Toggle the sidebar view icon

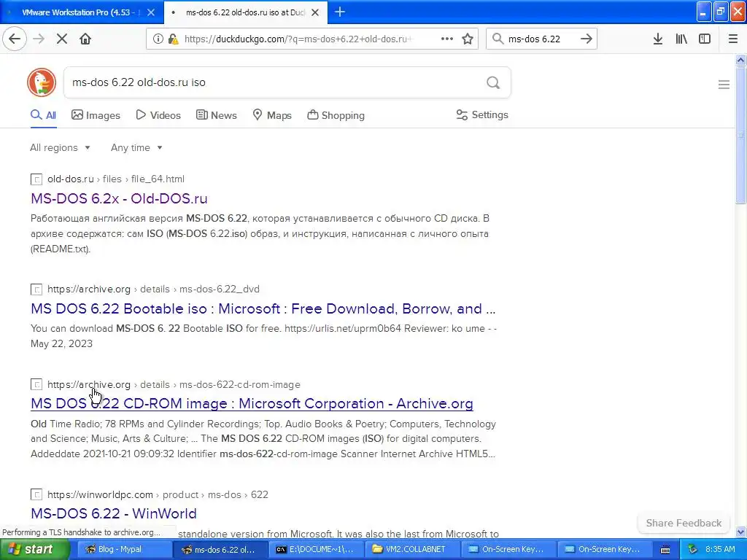click(705, 39)
